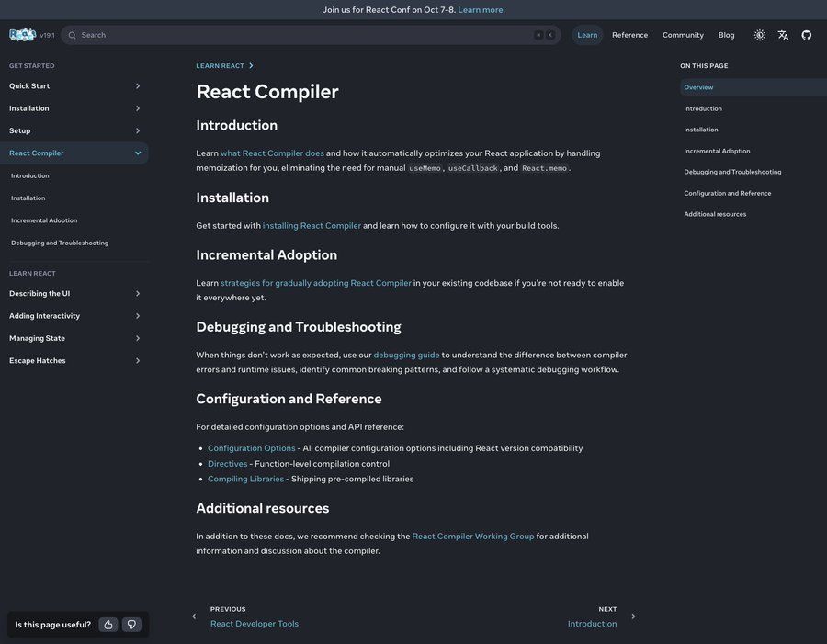Viewport: 827px width, 644px height.
Task: Jump to Introduction in On This Page
Action: 703,108
